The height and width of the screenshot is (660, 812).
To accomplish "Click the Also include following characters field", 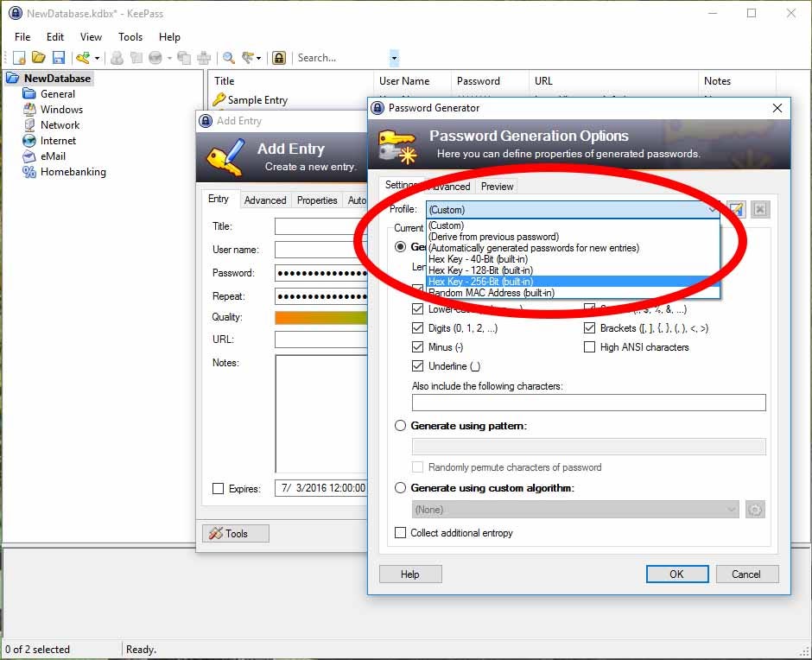I will 589,403.
